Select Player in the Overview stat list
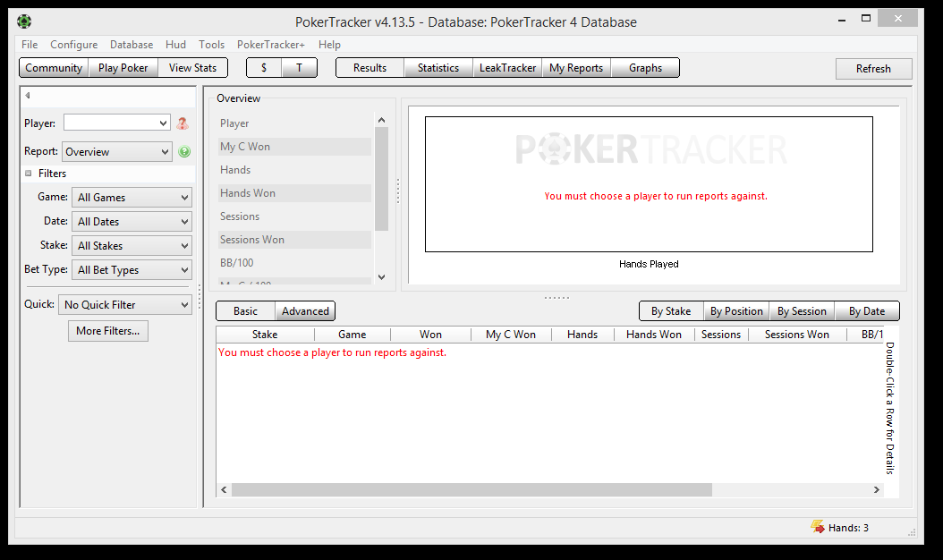 tap(294, 123)
